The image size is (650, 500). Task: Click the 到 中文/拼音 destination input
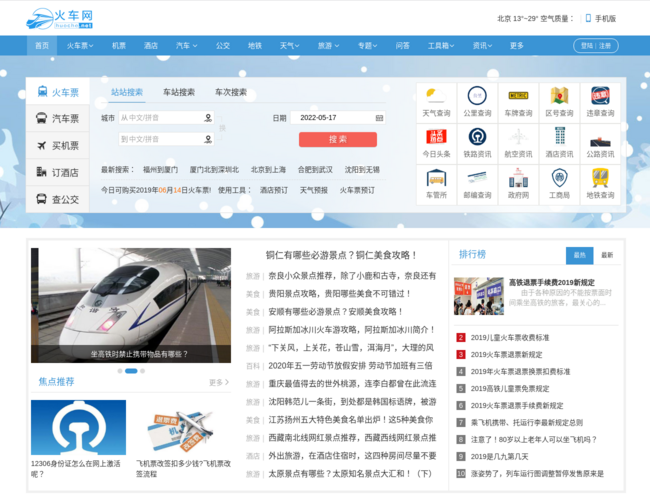tap(166, 139)
